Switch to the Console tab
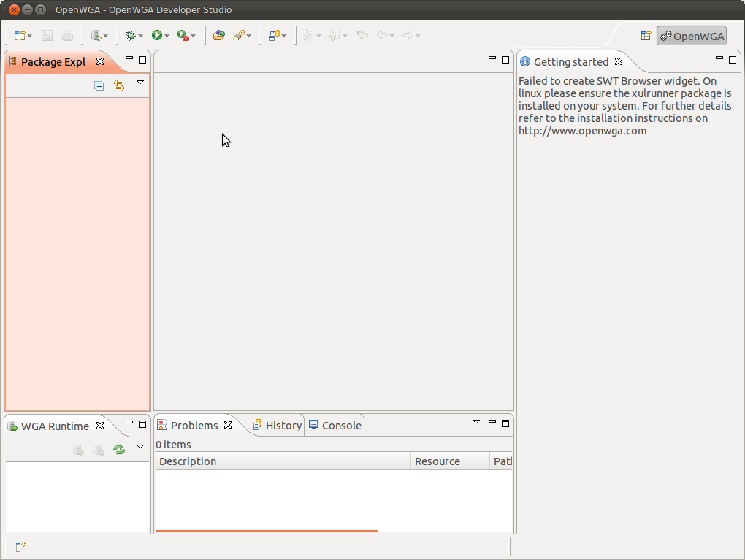 [335, 426]
